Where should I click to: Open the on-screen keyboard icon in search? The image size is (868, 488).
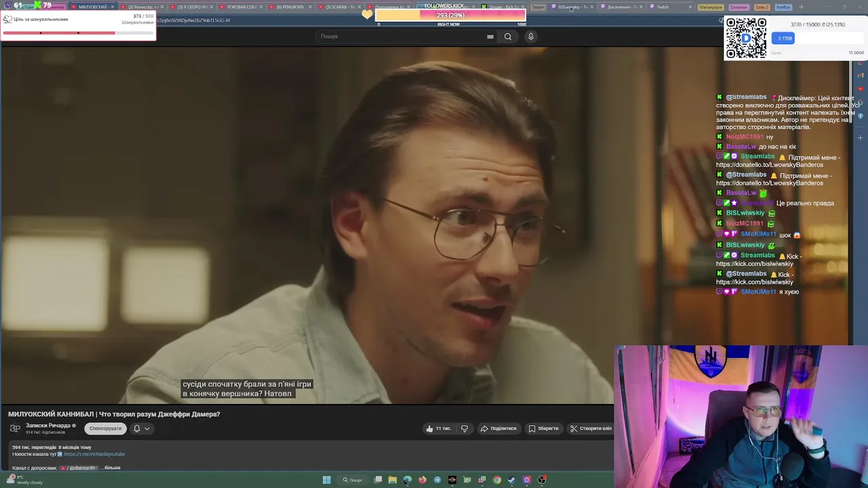pos(490,37)
